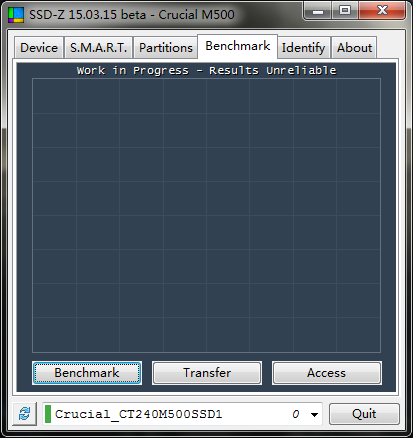Click the SSD-Z application icon in title bar
This screenshot has height=438, width=413.
point(16,15)
